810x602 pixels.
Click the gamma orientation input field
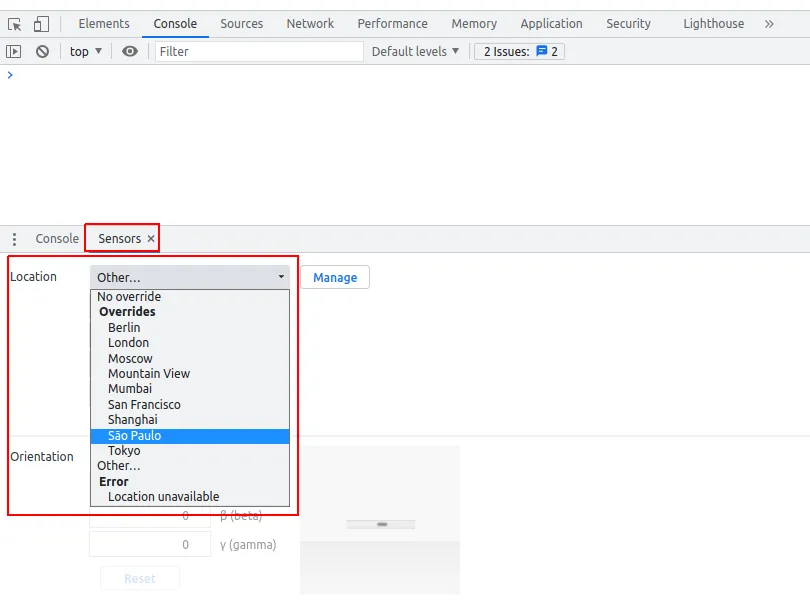(150, 545)
